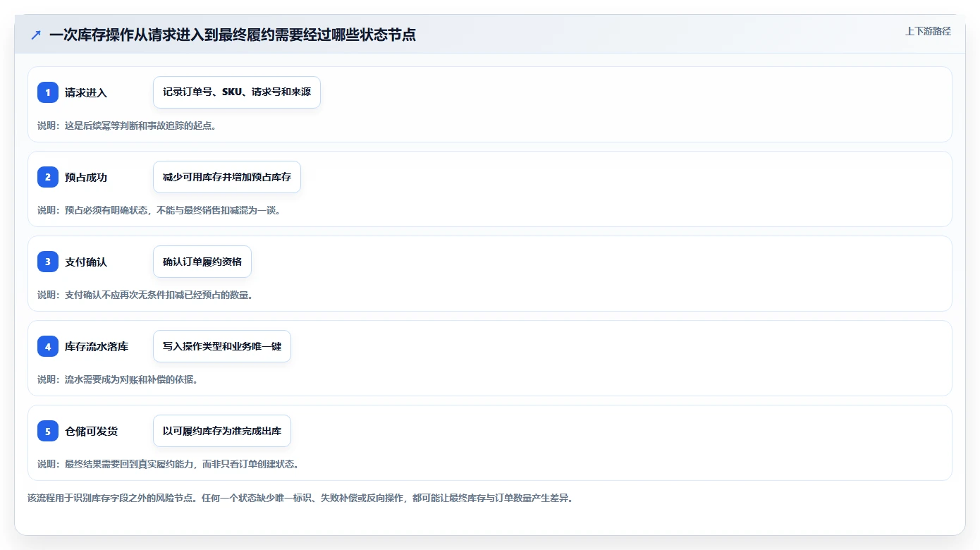Click the arrow icon beside the title
The image size is (980, 550).
tap(36, 35)
